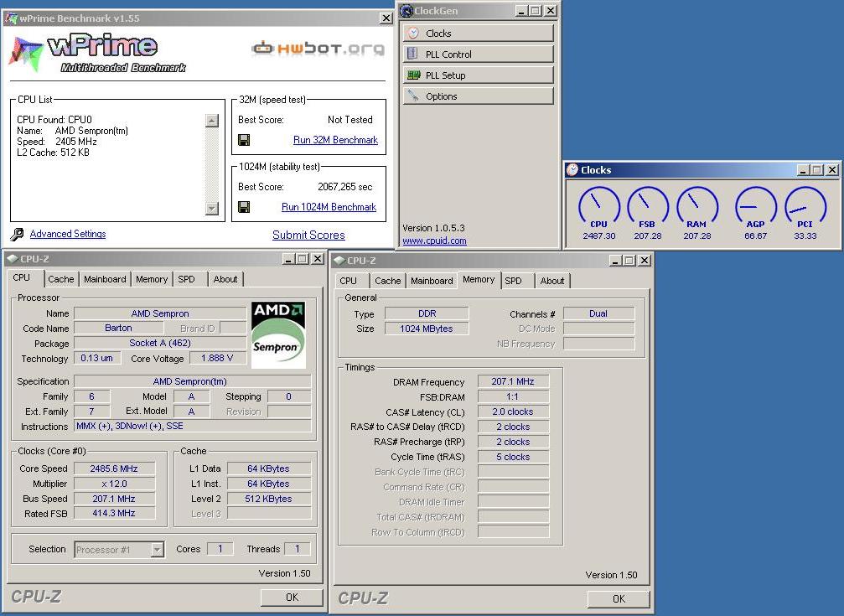Click the PLL Setup button

pyautogui.click(x=478, y=75)
